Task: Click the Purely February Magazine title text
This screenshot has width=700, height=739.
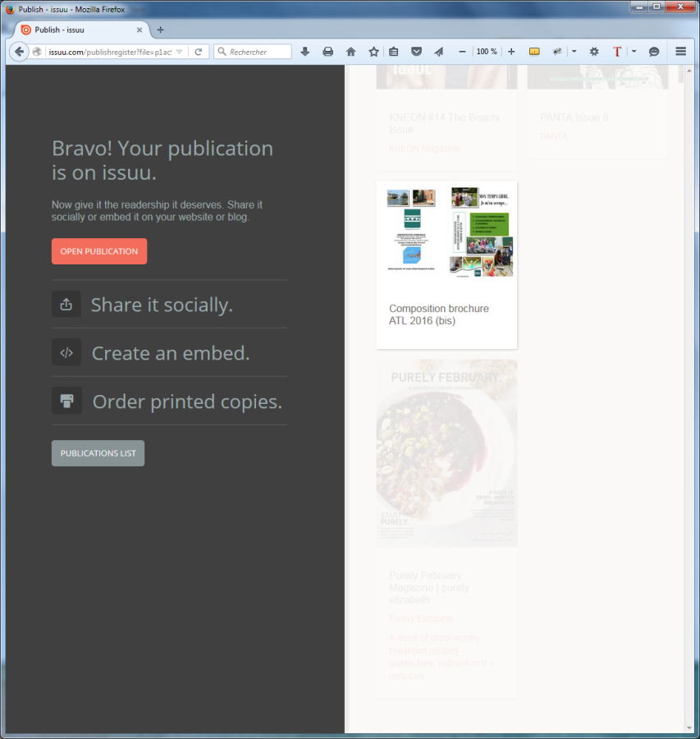Action: [429, 588]
